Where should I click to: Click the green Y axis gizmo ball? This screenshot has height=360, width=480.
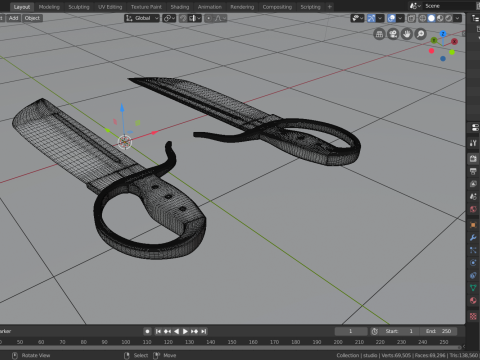pos(434,40)
